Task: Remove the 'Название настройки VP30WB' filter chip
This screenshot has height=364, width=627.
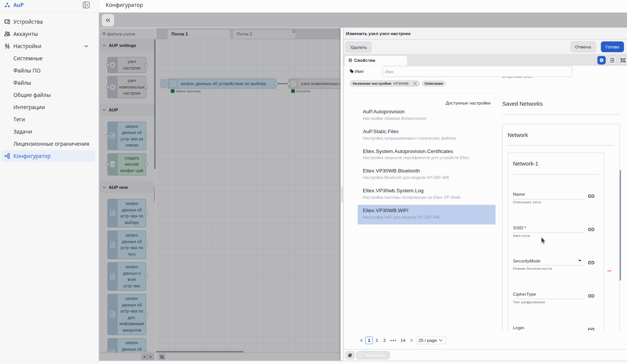Action: coord(415,84)
